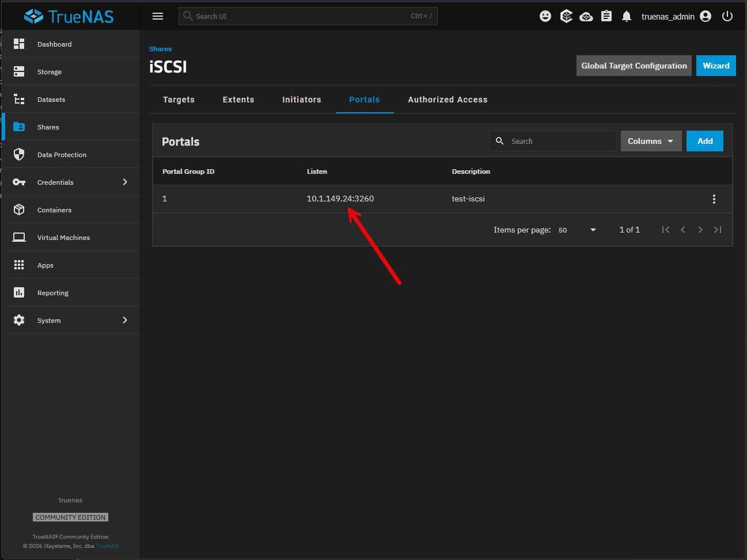Focus the Portals search field

tap(553, 141)
